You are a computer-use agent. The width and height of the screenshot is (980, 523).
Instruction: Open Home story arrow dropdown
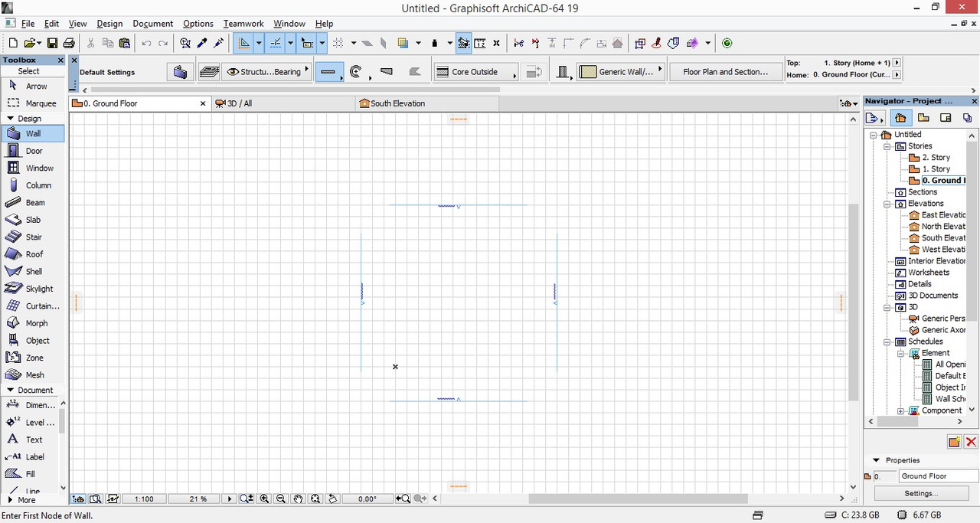click(x=897, y=75)
